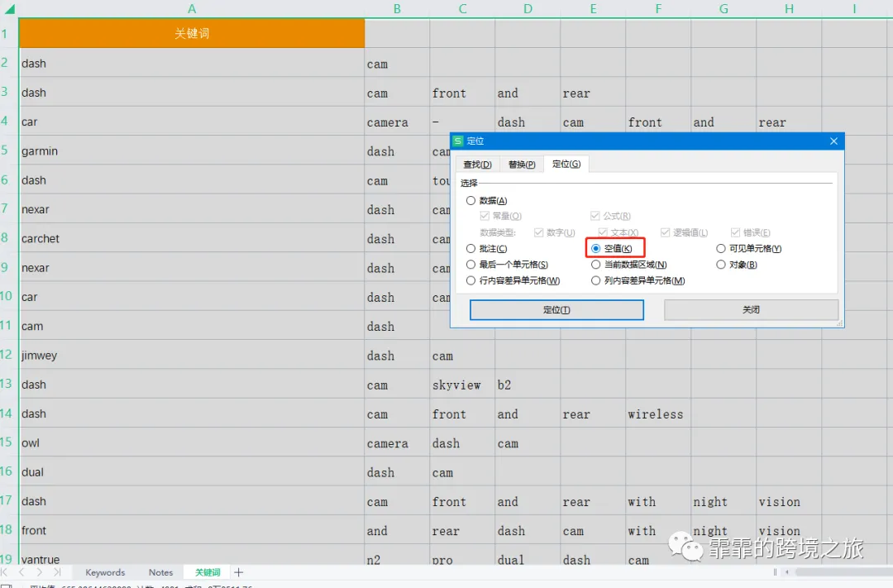Click the cell containing "jimwey"
This screenshot has height=588, width=893.
192,355
